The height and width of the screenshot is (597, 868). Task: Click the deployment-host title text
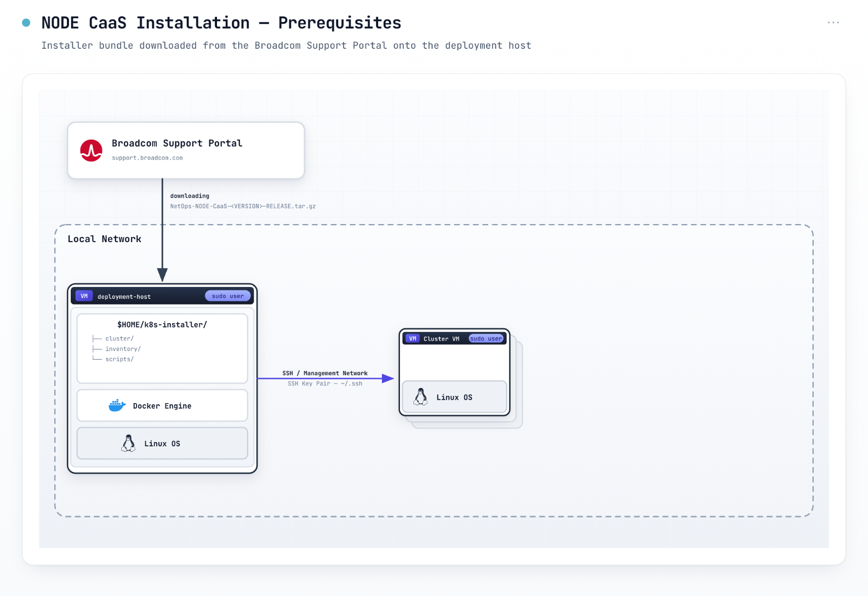[124, 296]
